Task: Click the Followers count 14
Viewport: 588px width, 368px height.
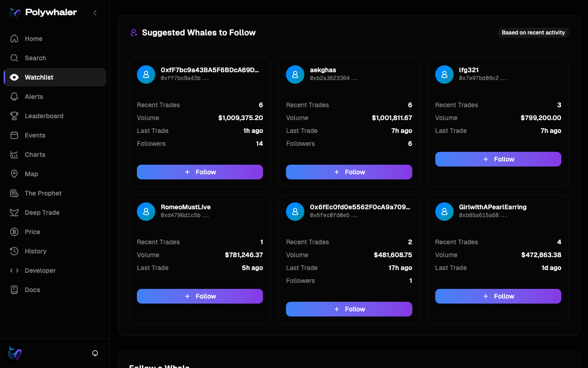Action: point(260,144)
